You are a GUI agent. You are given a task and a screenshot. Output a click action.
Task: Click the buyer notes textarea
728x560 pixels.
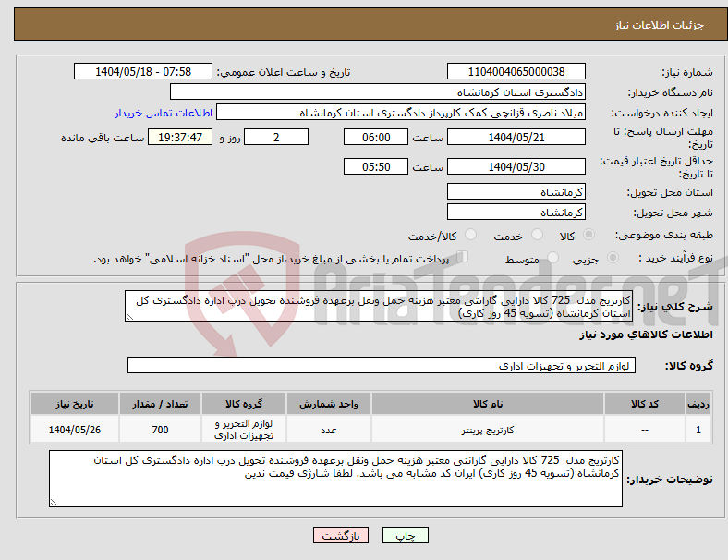click(x=335, y=479)
